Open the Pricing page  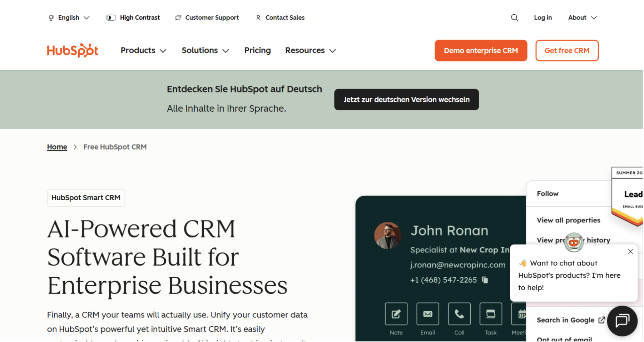point(257,50)
